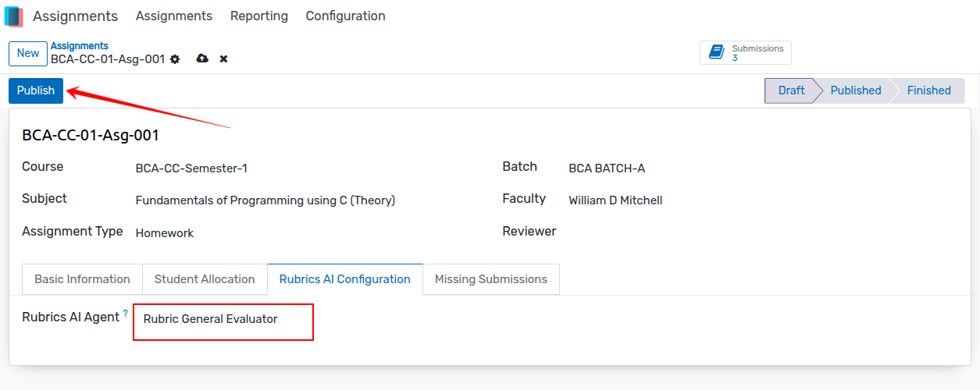This screenshot has width=980, height=390.
Task: Save record using cloud upload icon
Action: pos(202,59)
